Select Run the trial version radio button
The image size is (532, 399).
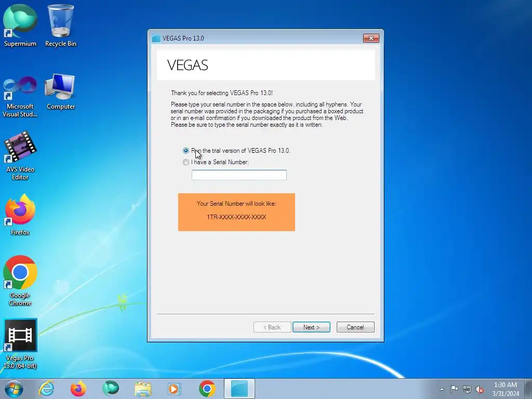[x=186, y=150]
